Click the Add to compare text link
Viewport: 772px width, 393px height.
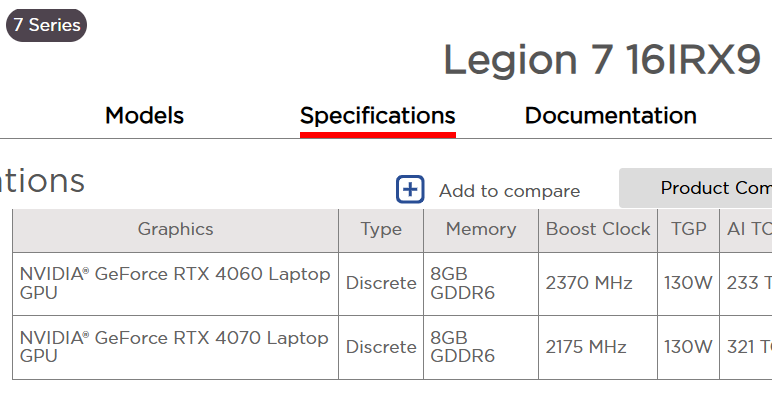pos(510,191)
